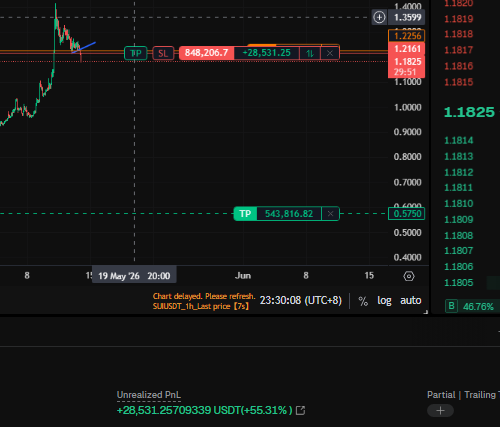Screen dimensions: 500x427
Task: Select order book bid price 1.1810
Action: 459,204
